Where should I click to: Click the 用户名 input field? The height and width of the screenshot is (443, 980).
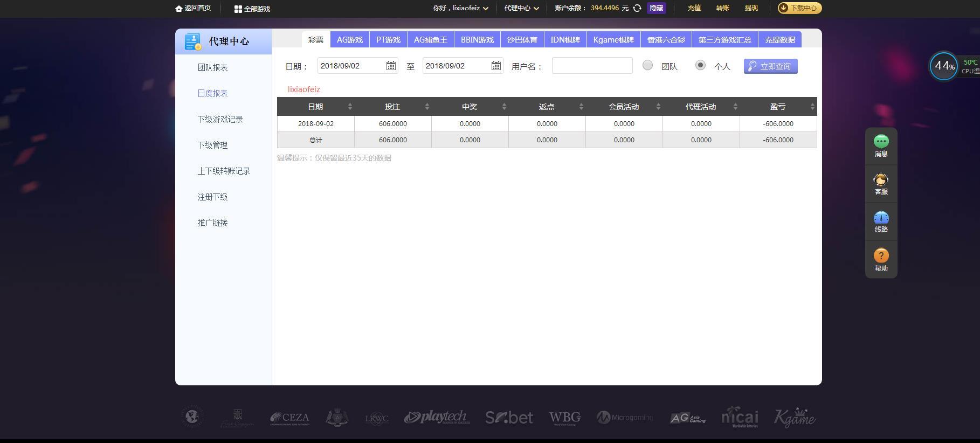[x=592, y=66]
